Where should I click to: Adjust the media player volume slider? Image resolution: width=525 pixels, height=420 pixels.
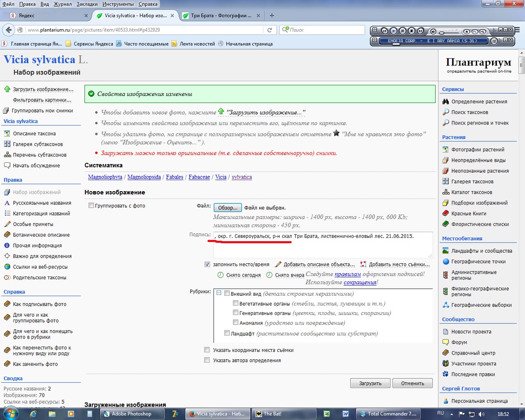pyautogui.click(x=442, y=32)
